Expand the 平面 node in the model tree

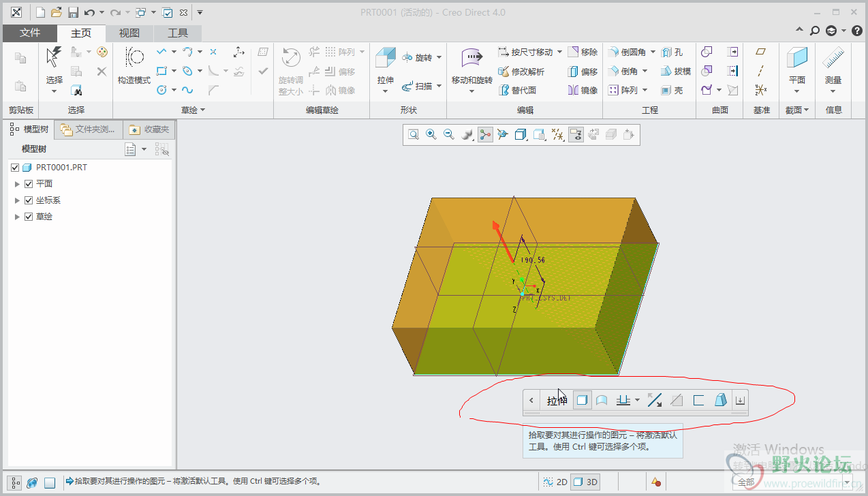click(x=18, y=184)
